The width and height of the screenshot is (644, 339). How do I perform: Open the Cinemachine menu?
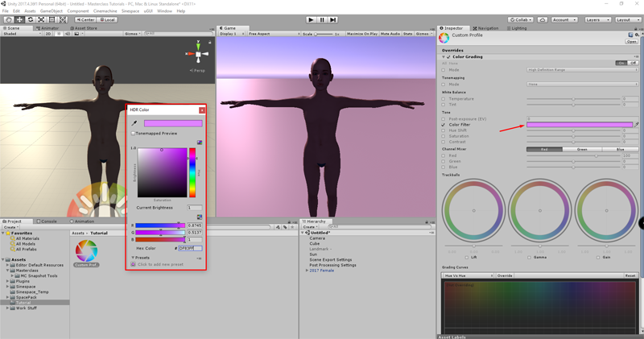tap(105, 11)
